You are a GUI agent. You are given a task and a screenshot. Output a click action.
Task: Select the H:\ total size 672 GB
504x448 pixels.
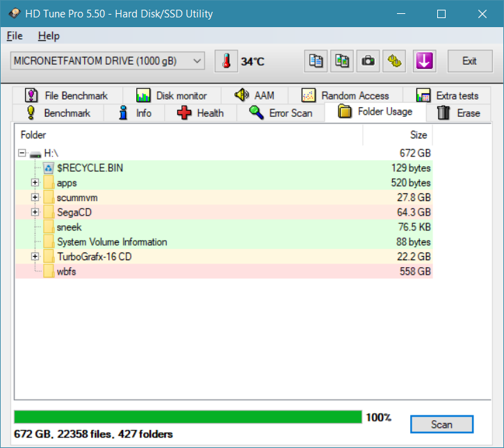click(415, 153)
